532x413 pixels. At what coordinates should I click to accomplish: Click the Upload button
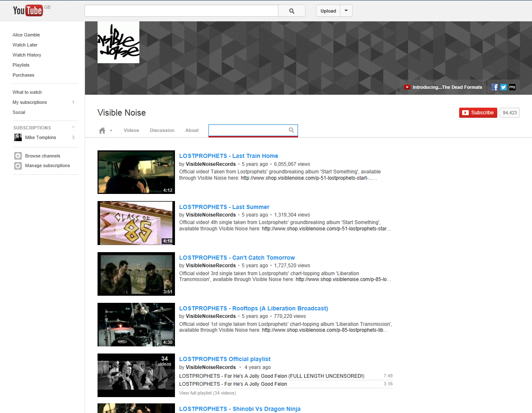[328, 11]
